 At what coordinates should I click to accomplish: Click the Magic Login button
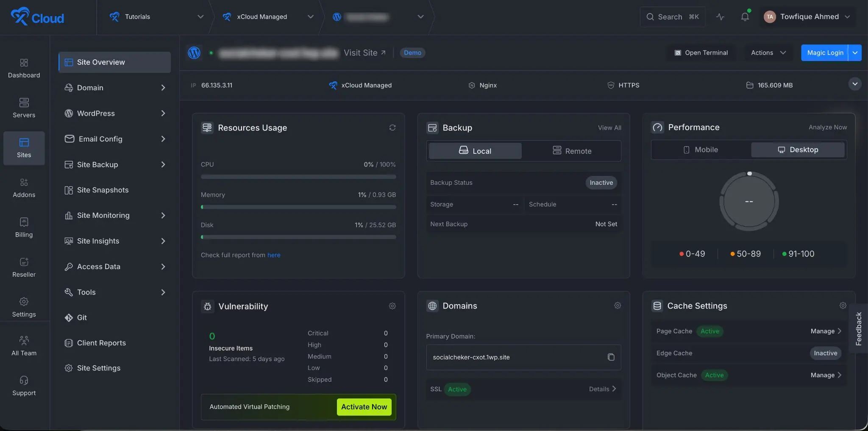pos(825,53)
